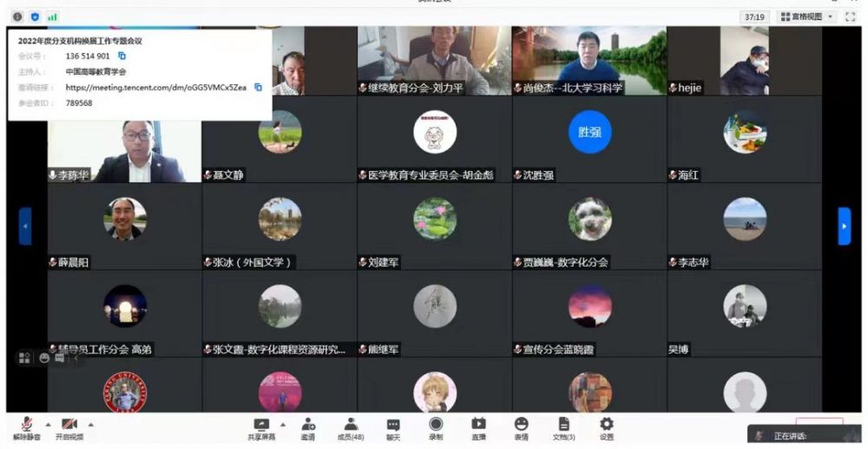This screenshot has height=449, width=868.
Task: Start Recording (录制)
Action: point(436,426)
